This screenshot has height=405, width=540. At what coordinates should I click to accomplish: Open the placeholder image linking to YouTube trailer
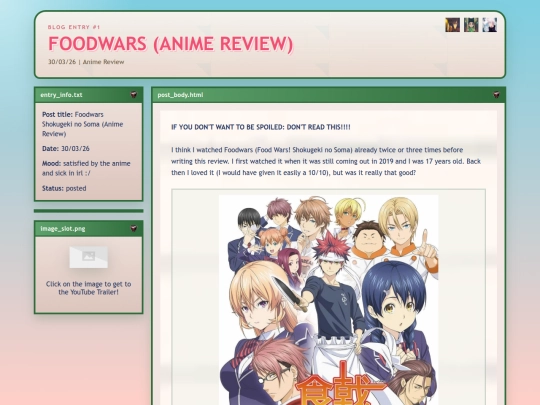[89, 257]
